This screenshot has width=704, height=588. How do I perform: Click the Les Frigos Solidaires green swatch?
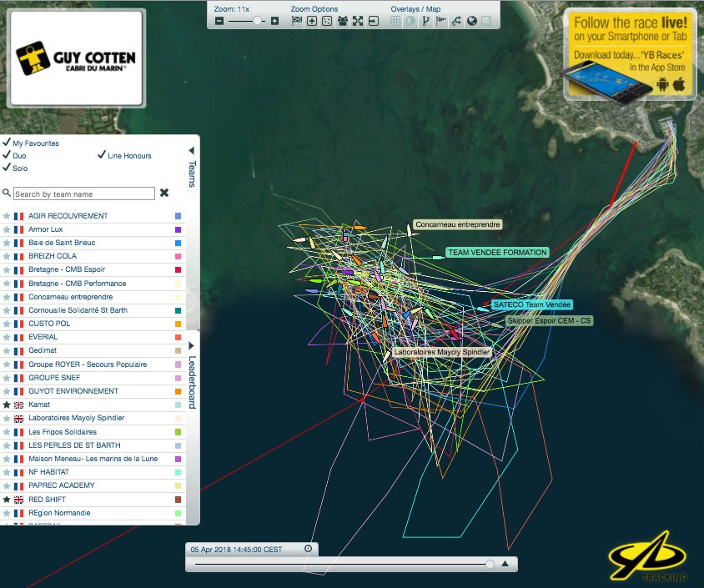coord(178,432)
